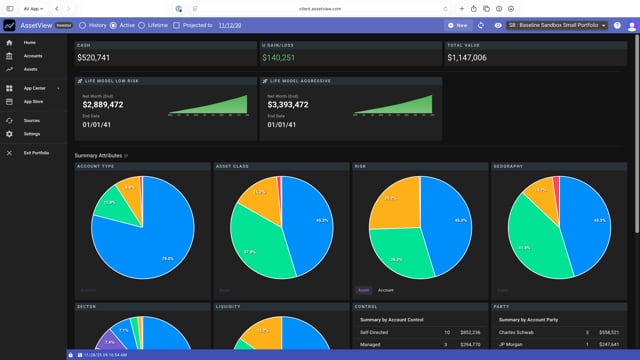Click the Managed row in Control
This screenshot has height=360, width=640.
(x=420, y=344)
